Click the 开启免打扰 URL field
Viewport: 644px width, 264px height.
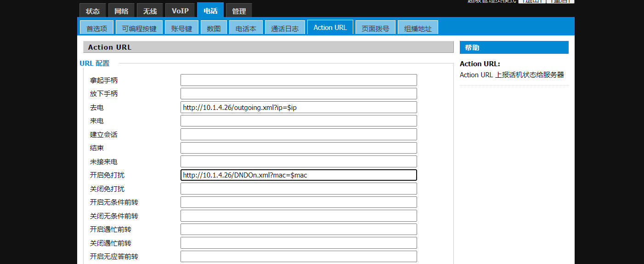[299, 175]
